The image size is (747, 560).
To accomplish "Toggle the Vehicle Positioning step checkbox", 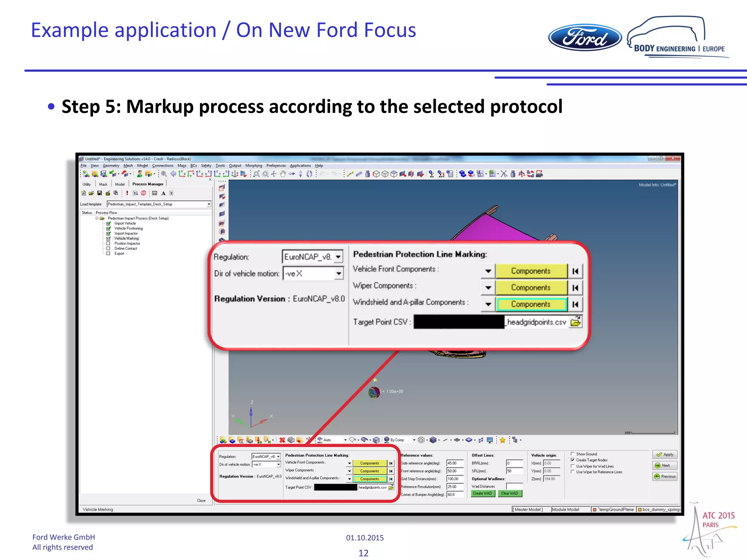I will (108, 229).
